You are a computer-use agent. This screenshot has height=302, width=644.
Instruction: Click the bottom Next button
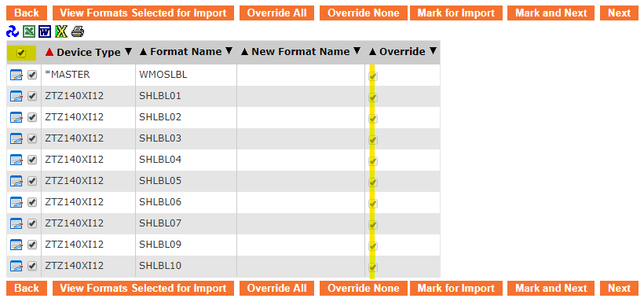click(619, 289)
